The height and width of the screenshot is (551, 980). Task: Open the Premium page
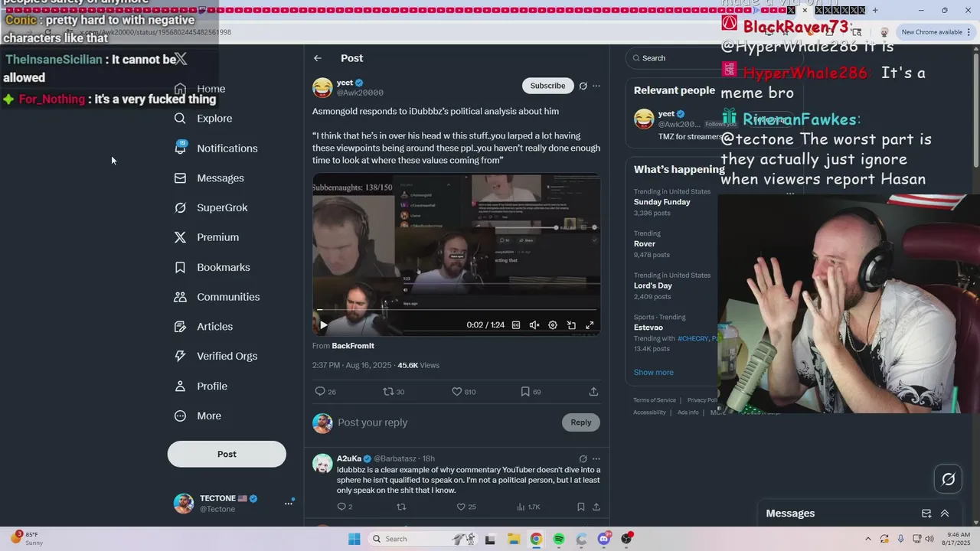click(207, 237)
